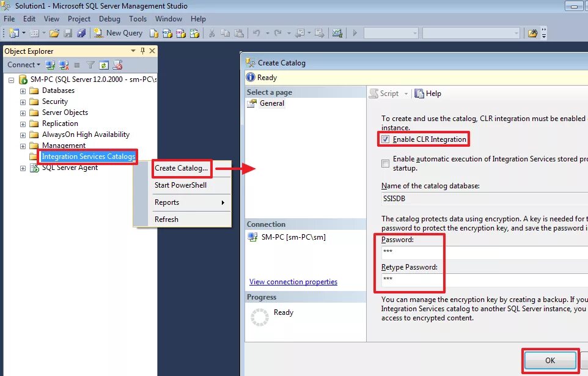The height and width of the screenshot is (376, 588).
Task: Click the Cut scissors icon
Action: click(212, 33)
